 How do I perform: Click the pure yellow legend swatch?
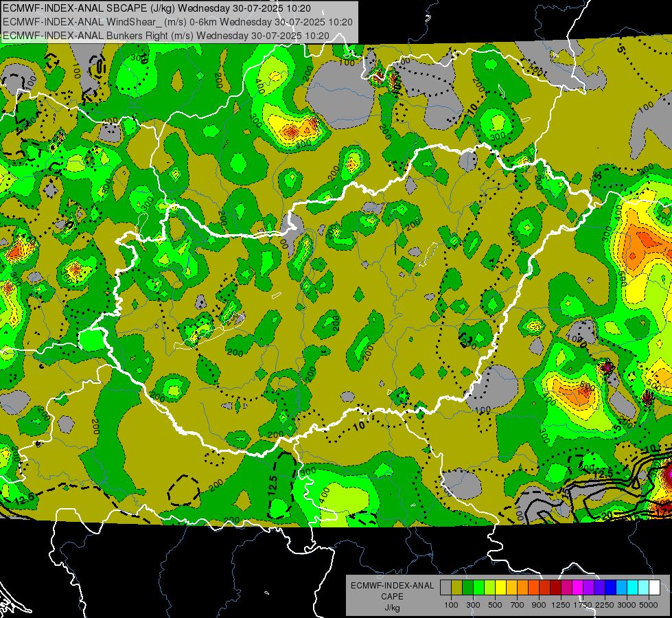click(500, 587)
